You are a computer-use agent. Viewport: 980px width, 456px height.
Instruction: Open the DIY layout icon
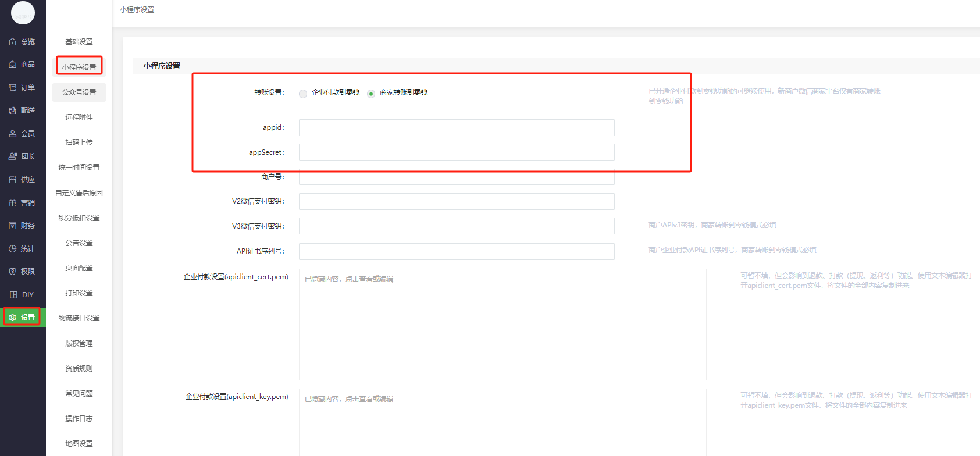click(x=13, y=295)
